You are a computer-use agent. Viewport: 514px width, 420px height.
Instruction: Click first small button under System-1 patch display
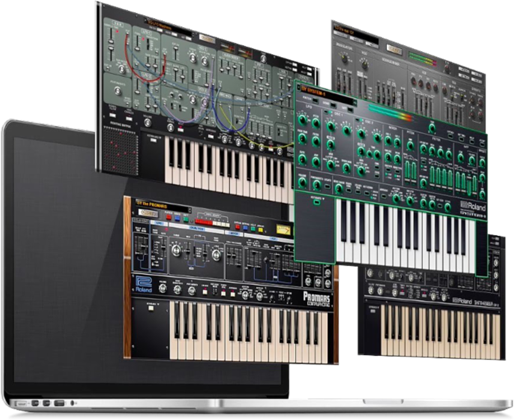314,99
